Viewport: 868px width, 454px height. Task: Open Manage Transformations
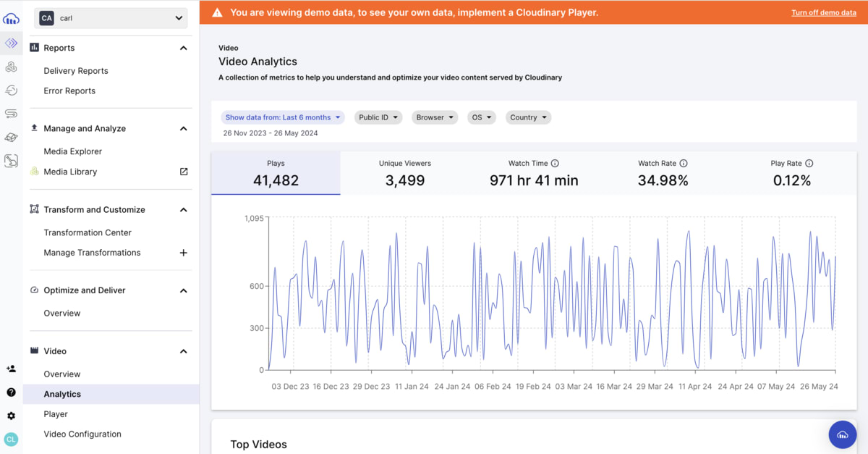click(x=92, y=253)
